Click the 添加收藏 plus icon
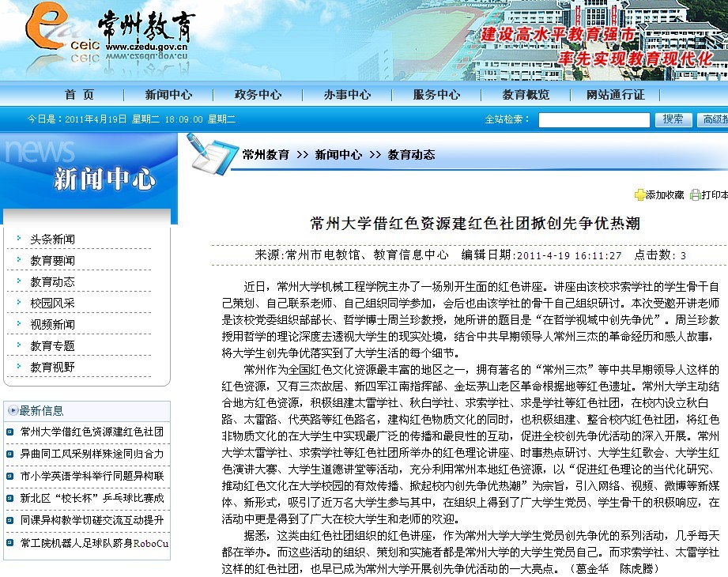This screenshot has width=728, height=577. 639,195
